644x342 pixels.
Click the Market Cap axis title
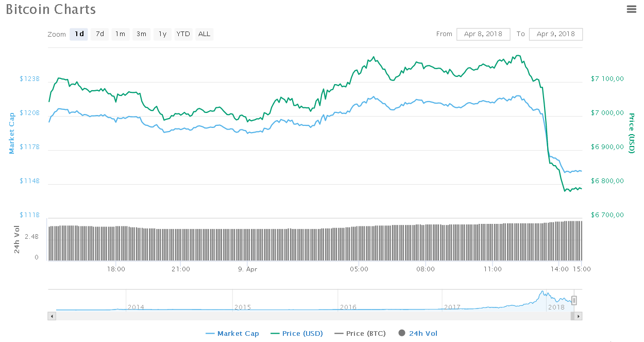(x=12, y=134)
